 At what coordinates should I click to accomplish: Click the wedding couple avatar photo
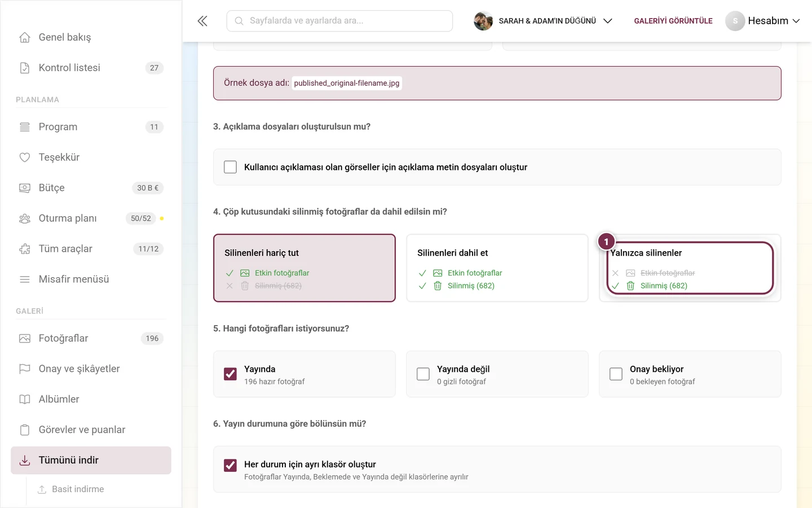click(483, 21)
